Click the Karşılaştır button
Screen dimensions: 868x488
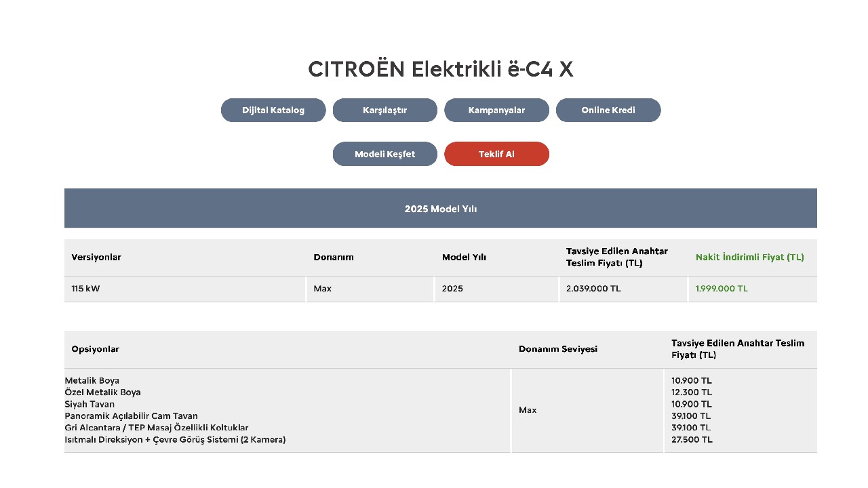click(384, 110)
